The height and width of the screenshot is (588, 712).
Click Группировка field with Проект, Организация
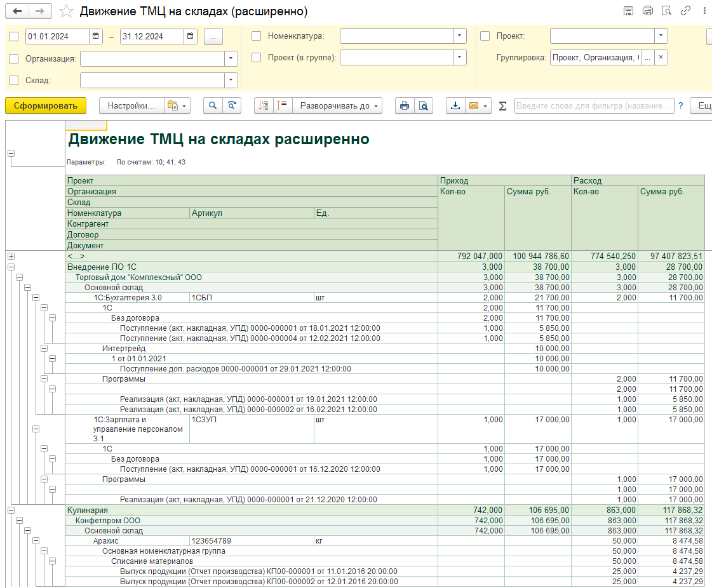click(595, 57)
